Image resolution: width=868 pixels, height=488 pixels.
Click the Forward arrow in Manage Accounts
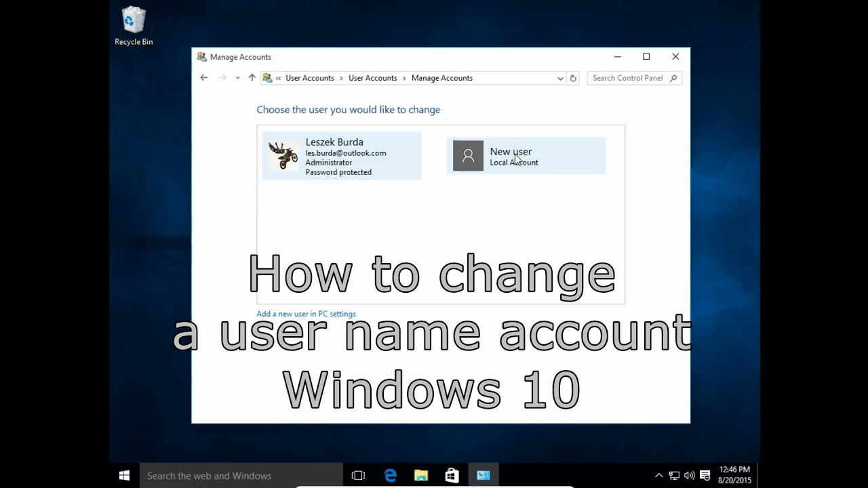pyautogui.click(x=222, y=78)
